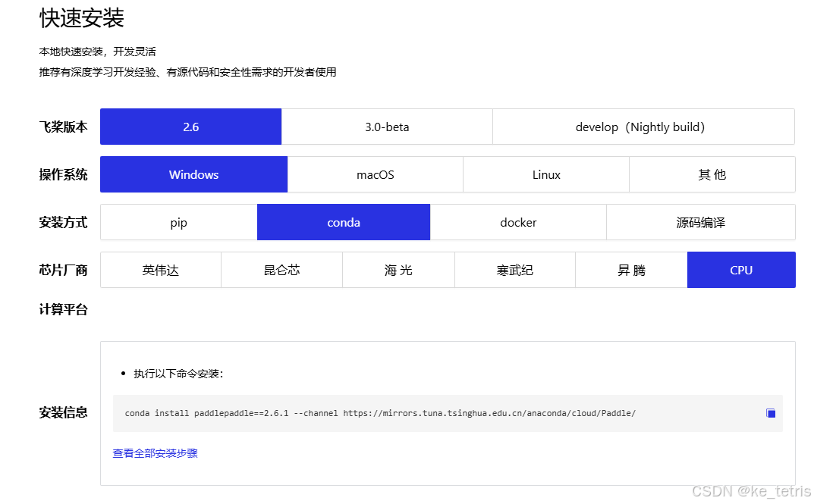Keep CPU selected in chip vendor row
Viewport: 814px width, 504px height.
[741, 270]
